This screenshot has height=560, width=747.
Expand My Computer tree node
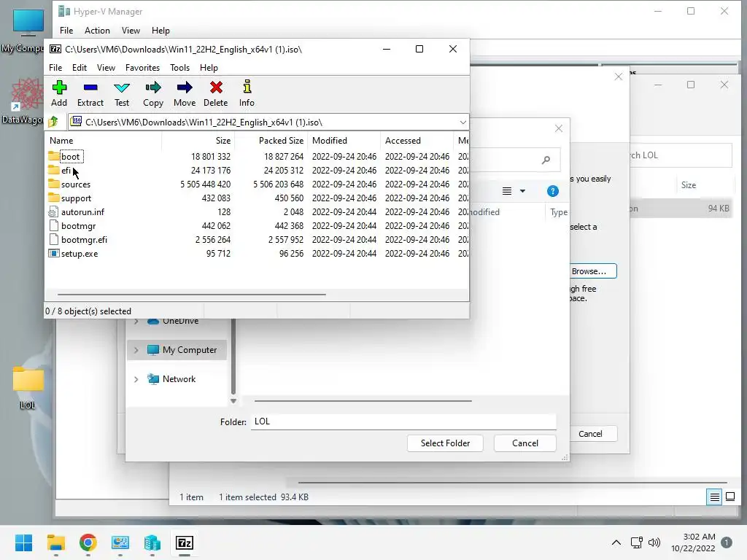[136, 350]
